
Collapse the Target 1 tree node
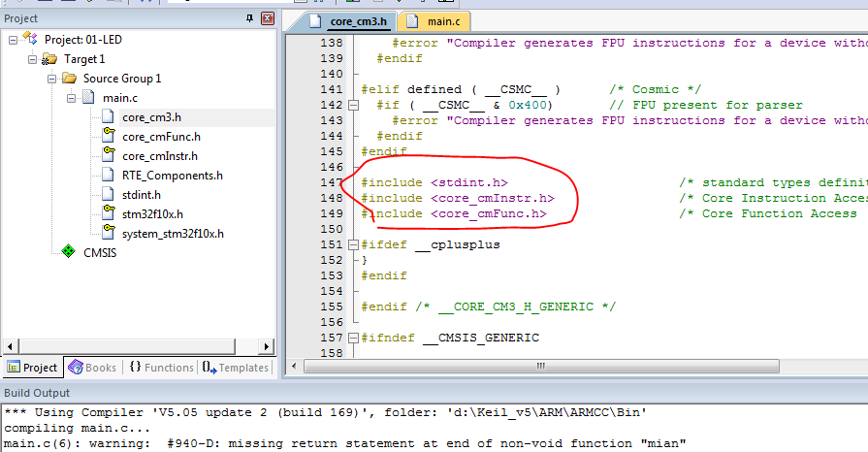tap(31, 59)
